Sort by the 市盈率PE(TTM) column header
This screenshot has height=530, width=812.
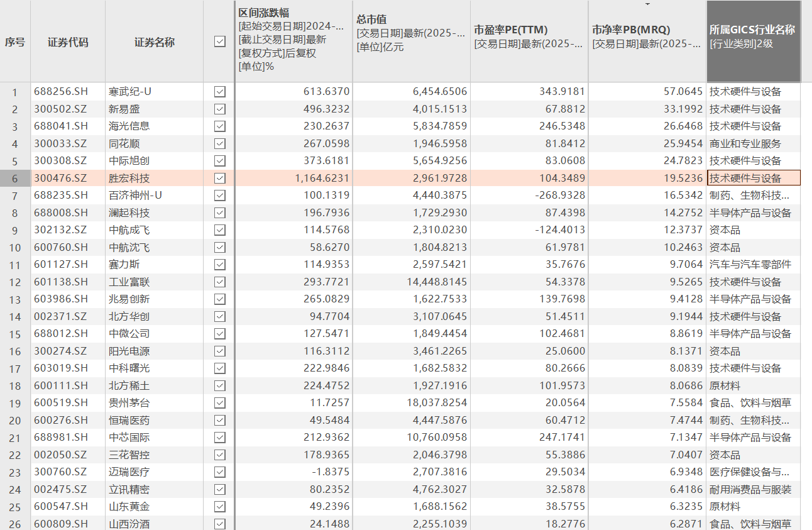[x=529, y=42]
